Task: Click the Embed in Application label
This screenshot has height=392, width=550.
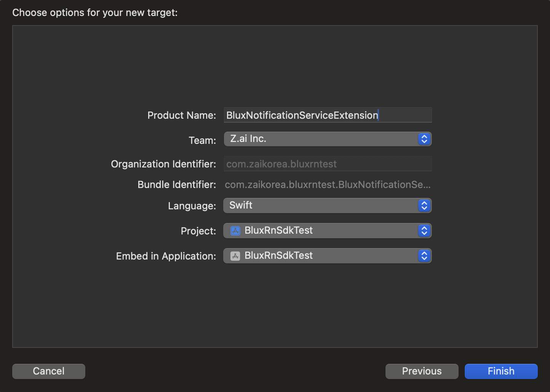Action: [x=166, y=256]
